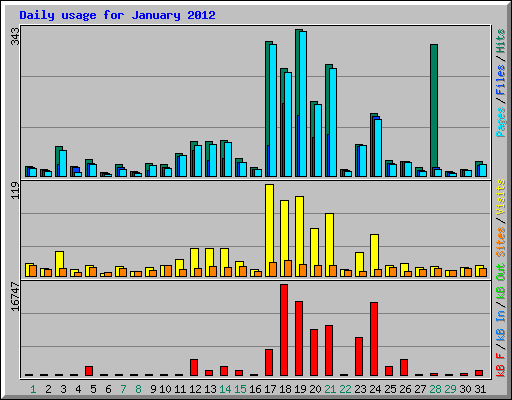Click day 8 on the x-axis
The height and width of the screenshot is (400, 512).
coord(138,389)
